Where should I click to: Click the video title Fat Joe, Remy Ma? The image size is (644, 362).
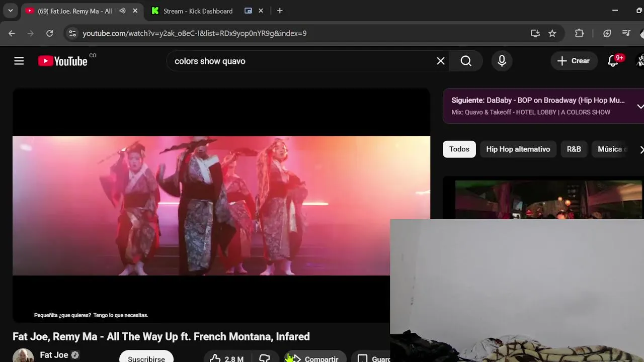point(161,336)
